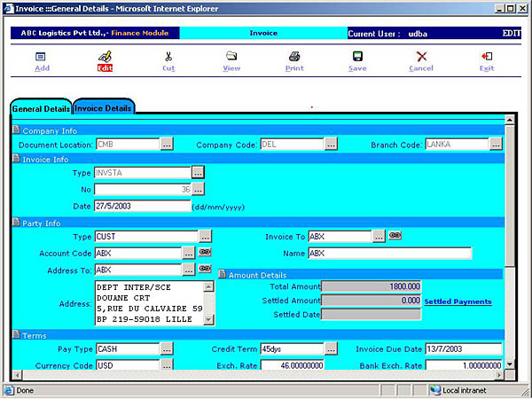The height and width of the screenshot is (399, 532).
Task: Click the Exit toolbar icon
Action: coord(487,57)
